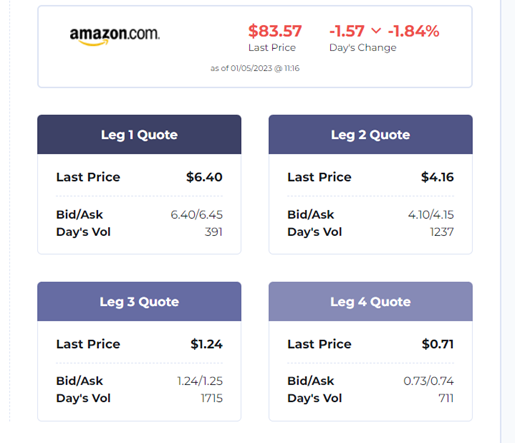The height and width of the screenshot is (443, 515).
Task: Click Leg 1 last price $6.40
Action: point(204,177)
